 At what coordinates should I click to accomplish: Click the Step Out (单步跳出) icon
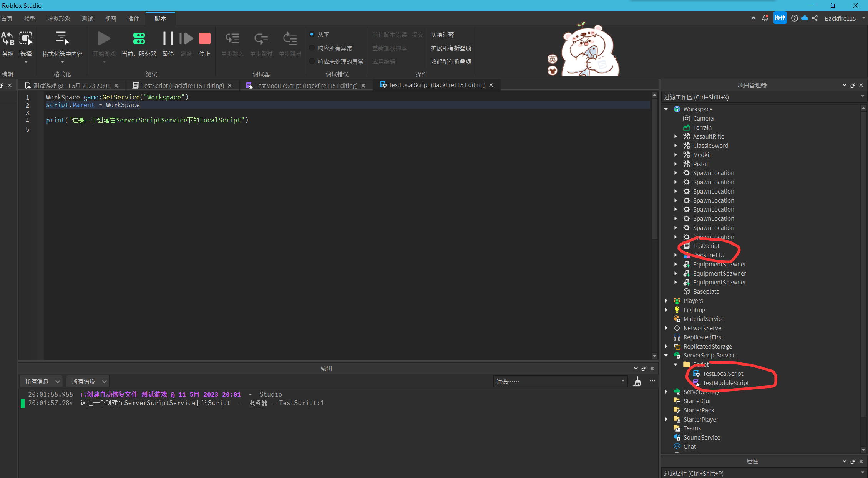(x=290, y=38)
